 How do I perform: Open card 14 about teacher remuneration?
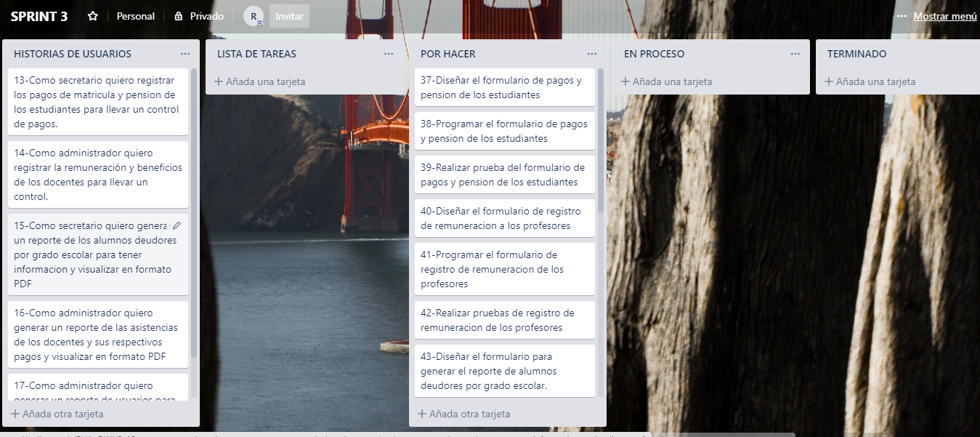(97, 175)
